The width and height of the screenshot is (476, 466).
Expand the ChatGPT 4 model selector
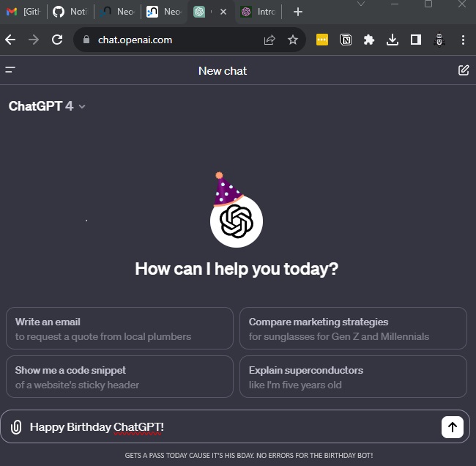pos(47,106)
